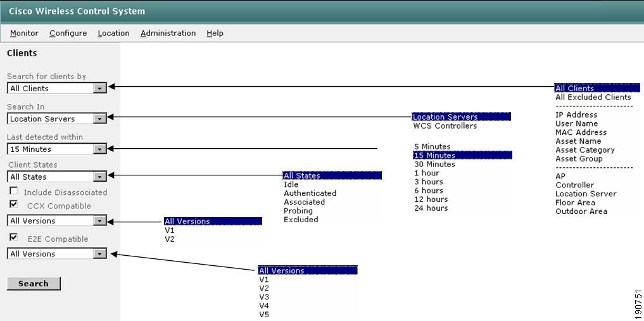Expand the Last detected within dropdown
Image resolution: width=644 pixels, height=321 pixels.
100,149
